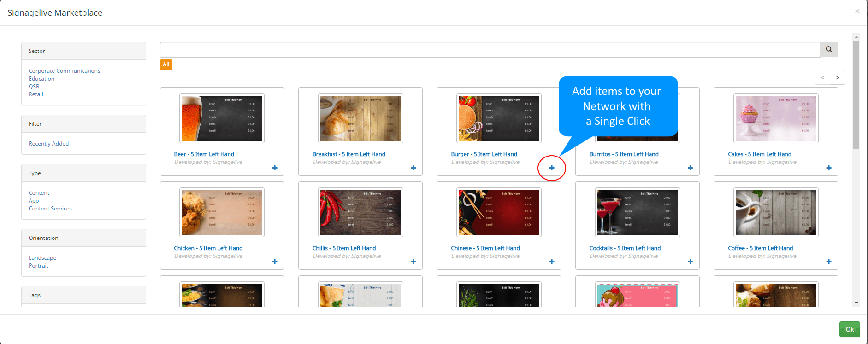868x344 pixels.
Task: Open Chicken - 5 Item Left Hand title link
Action: tap(208, 248)
